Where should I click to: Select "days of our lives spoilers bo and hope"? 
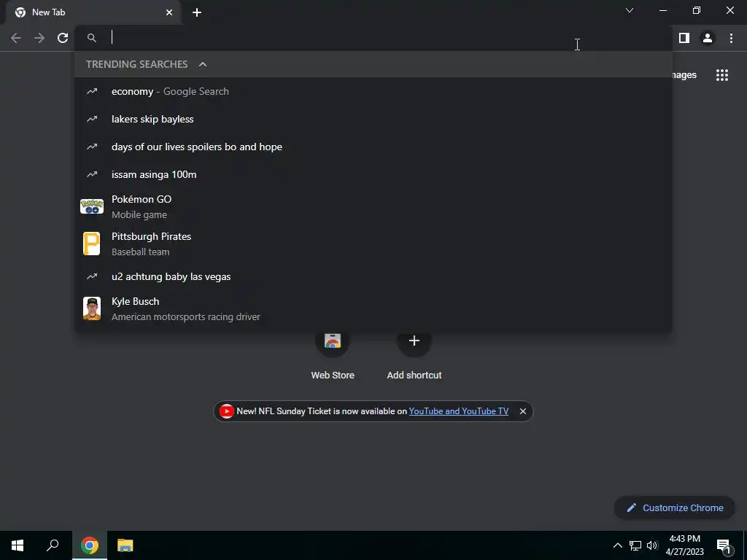[373, 147]
